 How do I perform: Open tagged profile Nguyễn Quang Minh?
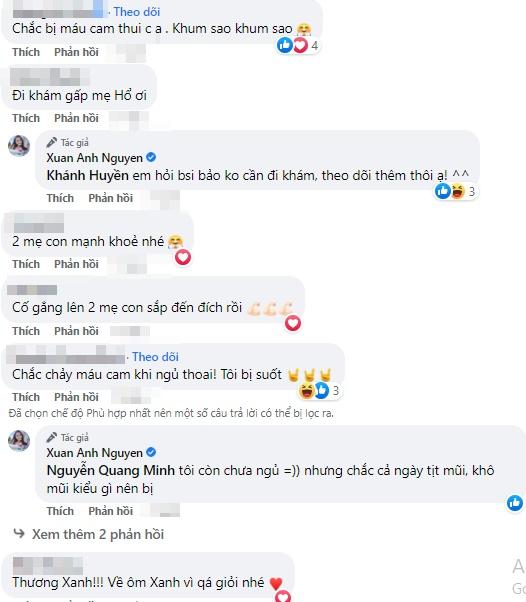tap(111, 470)
